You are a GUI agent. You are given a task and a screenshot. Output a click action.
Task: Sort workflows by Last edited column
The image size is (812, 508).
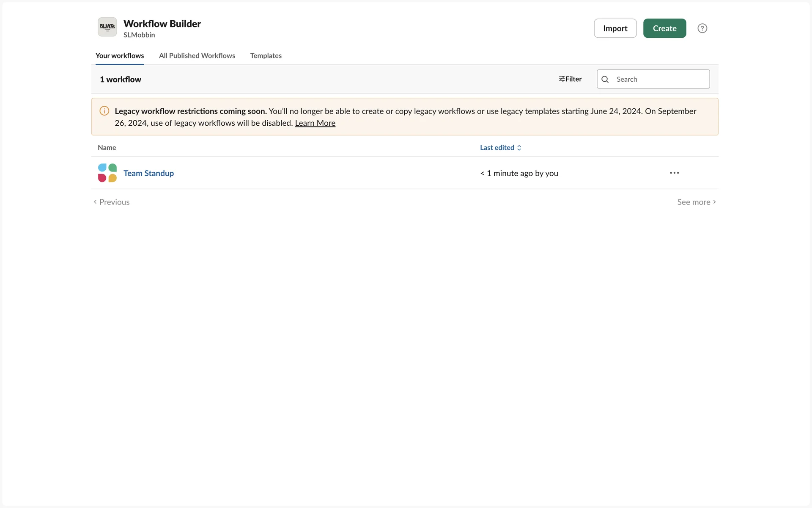click(497, 147)
